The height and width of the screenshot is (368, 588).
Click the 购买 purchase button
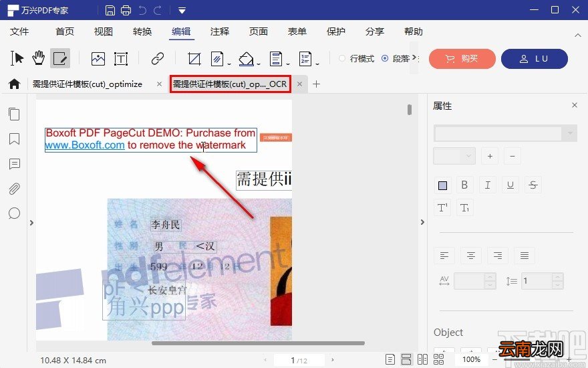pos(462,59)
